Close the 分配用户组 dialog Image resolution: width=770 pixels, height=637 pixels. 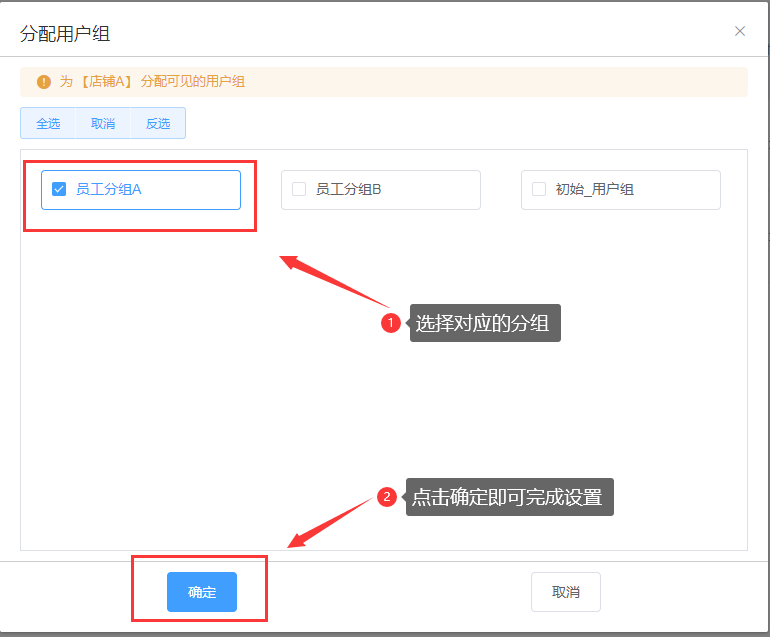(740, 31)
